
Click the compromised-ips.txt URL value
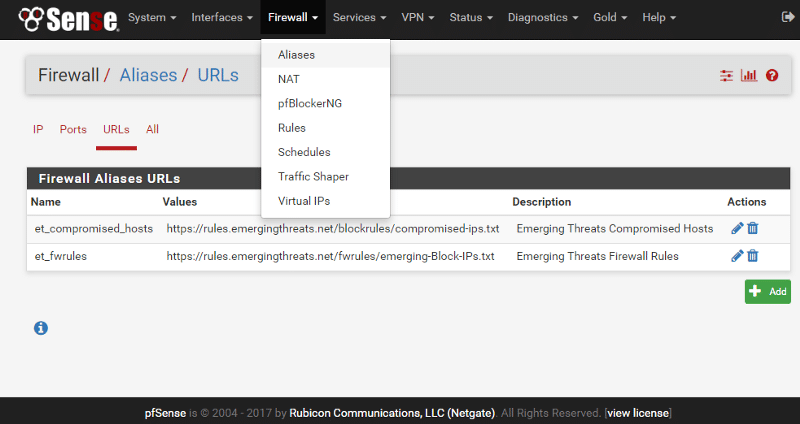point(333,229)
